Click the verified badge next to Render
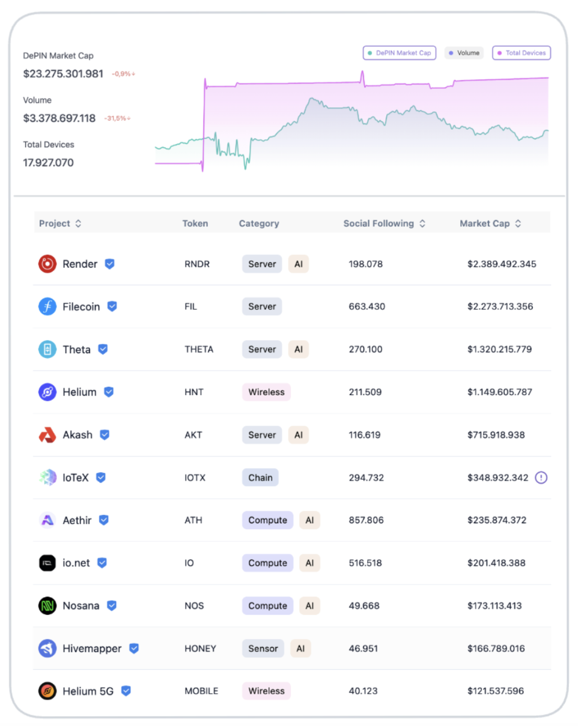 (109, 264)
